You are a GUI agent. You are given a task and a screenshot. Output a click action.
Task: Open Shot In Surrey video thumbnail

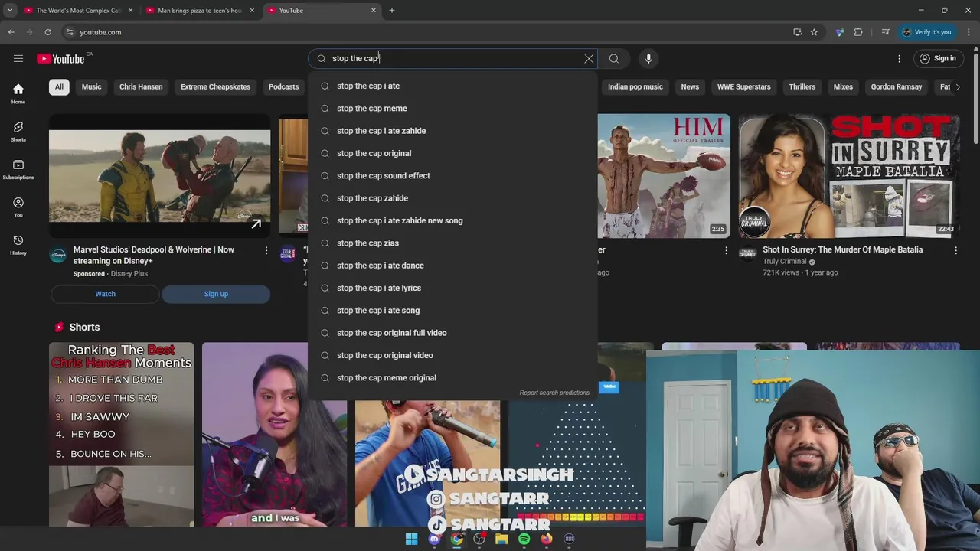[849, 176]
